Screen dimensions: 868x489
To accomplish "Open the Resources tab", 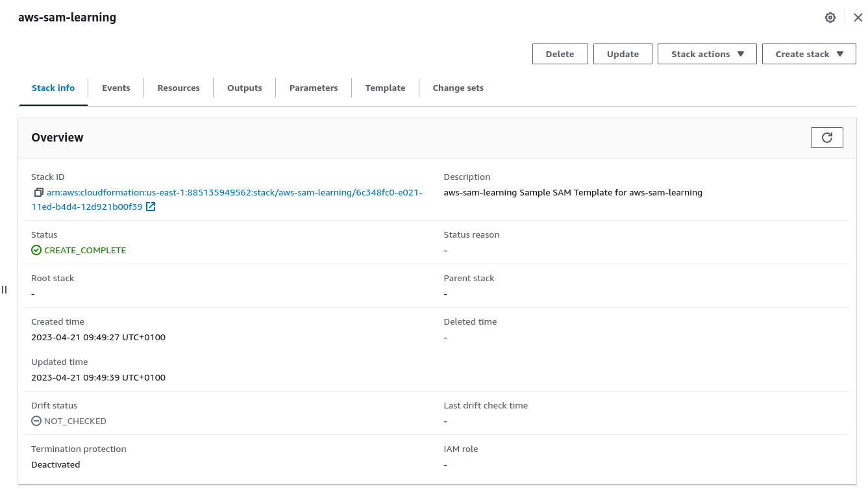I will click(x=179, y=88).
